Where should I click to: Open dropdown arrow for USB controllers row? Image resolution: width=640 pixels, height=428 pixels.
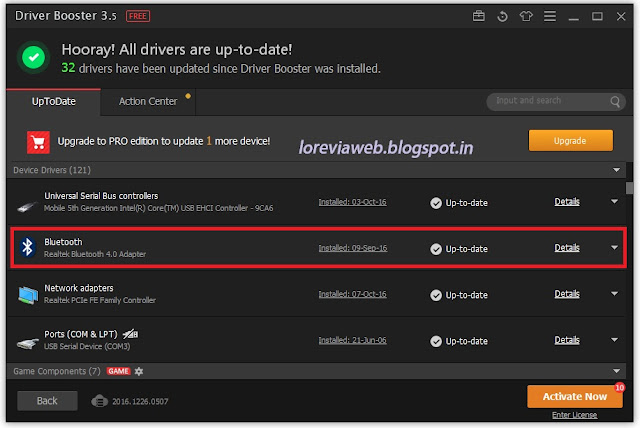point(614,202)
